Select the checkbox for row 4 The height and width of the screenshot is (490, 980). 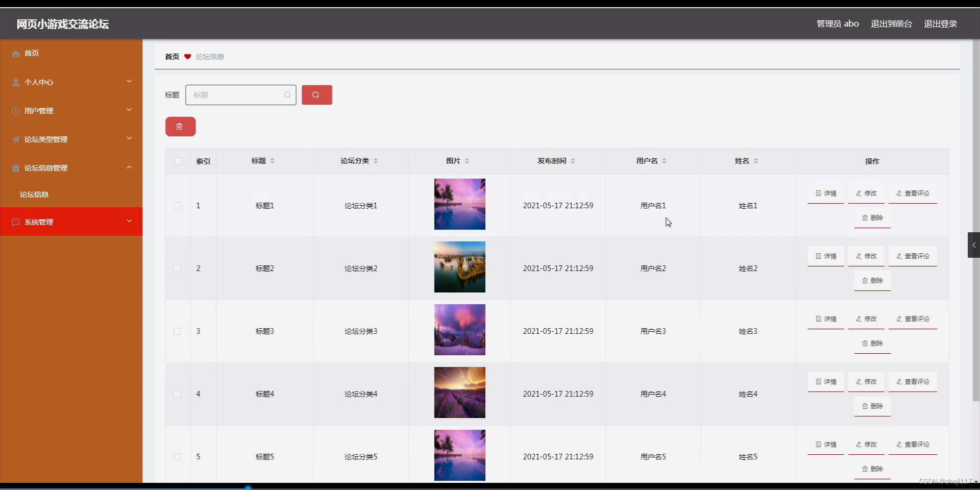177,394
